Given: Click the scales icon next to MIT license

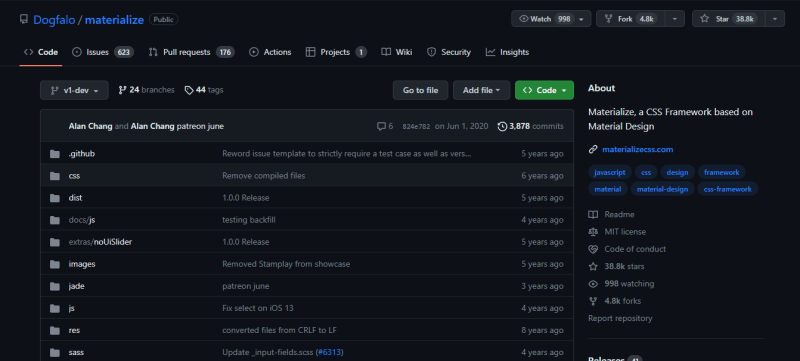Looking at the screenshot, I should [x=593, y=232].
